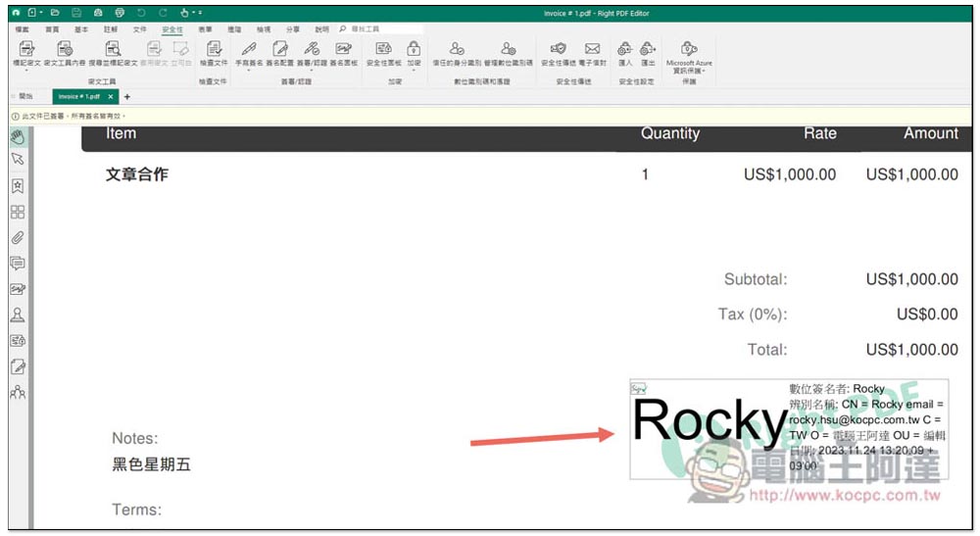Click the Rocky digital signature field
Screen dimensions: 980x536
pyautogui.click(x=789, y=428)
